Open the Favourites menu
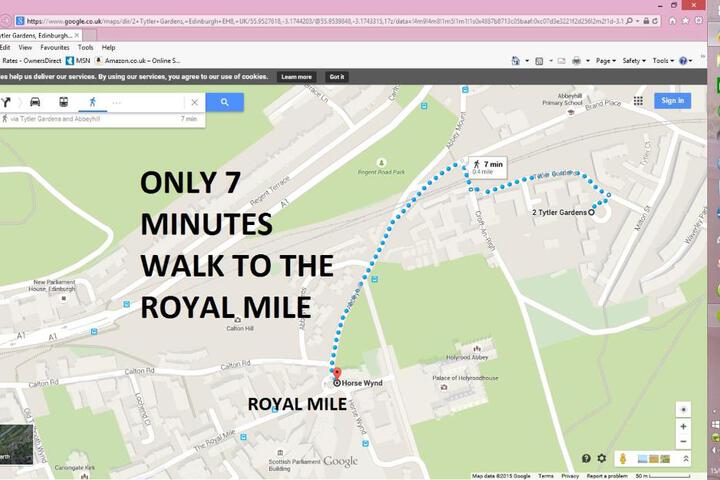The image size is (720, 480). [55, 47]
